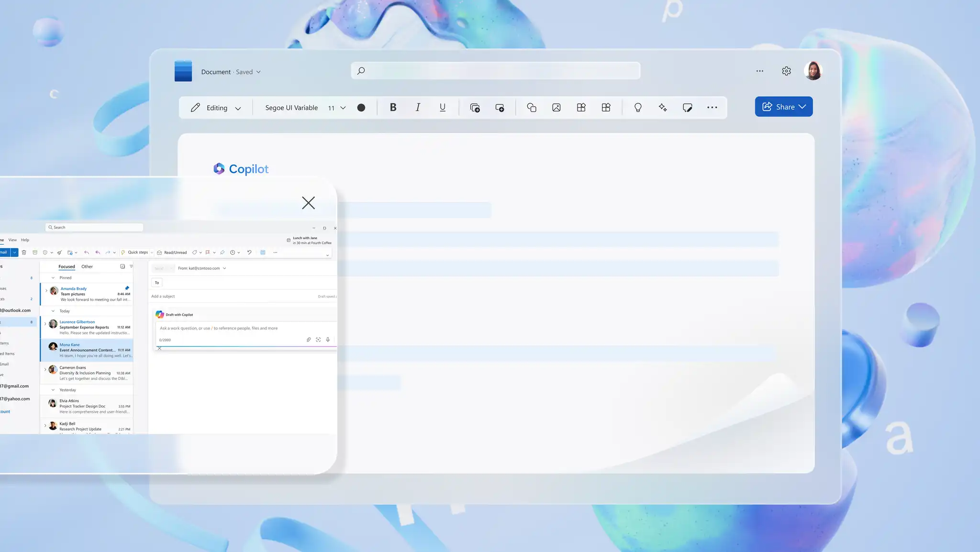This screenshot has width=980, height=552.
Task: Expand Amanda Brady conversation thread
Action: pos(46,291)
